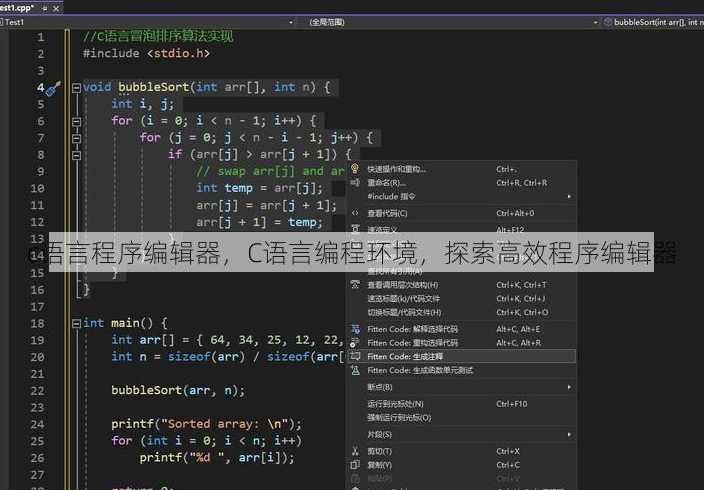Click the call hierarchy icon in the menu
The width and height of the screenshot is (704, 490).
pos(355,284)
